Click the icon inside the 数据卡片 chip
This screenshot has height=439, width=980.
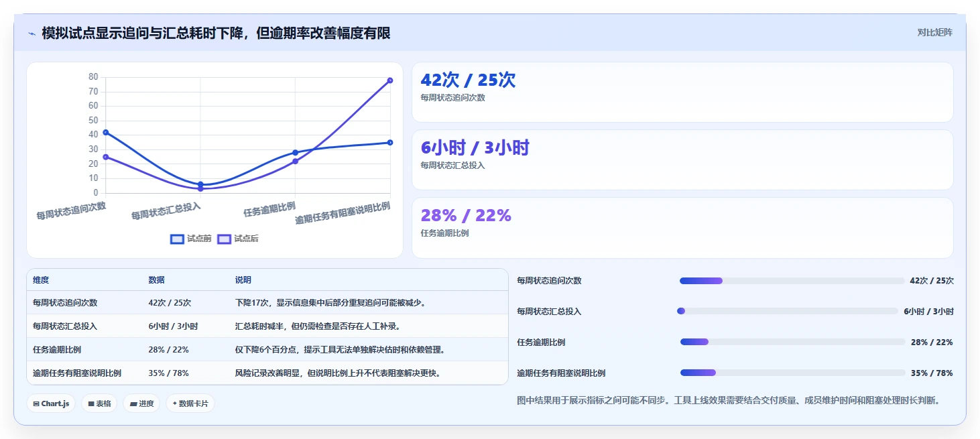click(175, 403)
